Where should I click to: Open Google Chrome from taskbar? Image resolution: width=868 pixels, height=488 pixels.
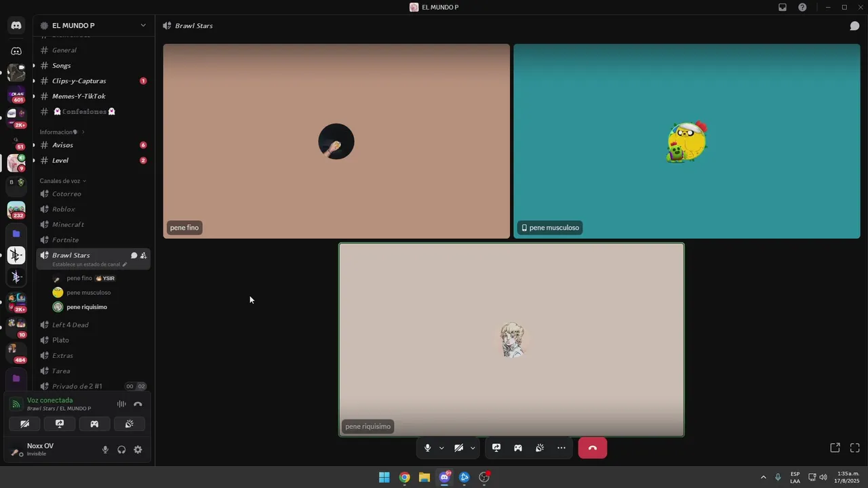tap(404, 477)
